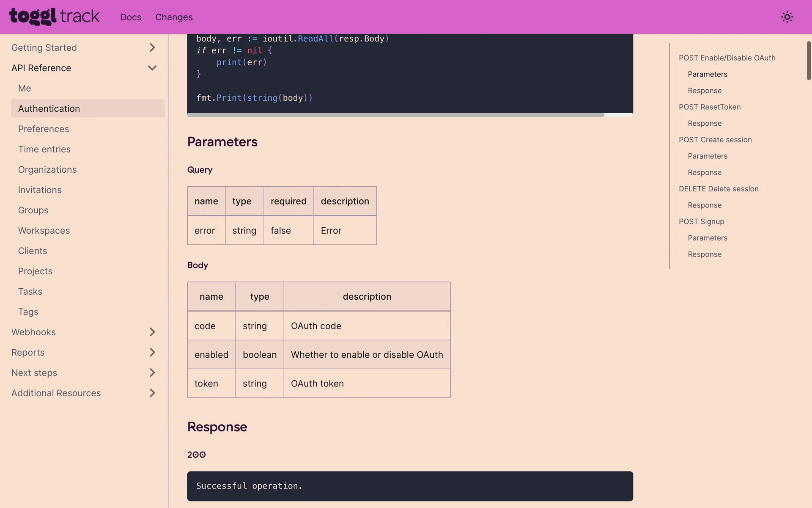Select the Me sidebar item
The image size is (812, 508).
[25, 88]
